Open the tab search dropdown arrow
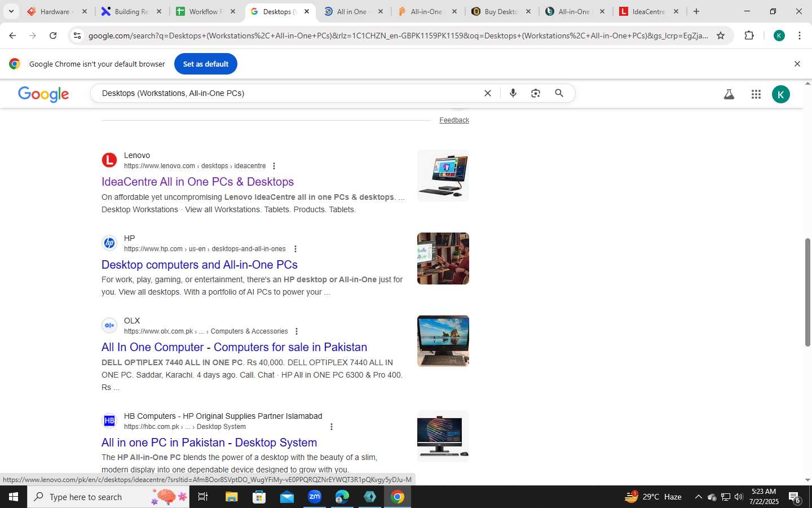 (11, 11)
